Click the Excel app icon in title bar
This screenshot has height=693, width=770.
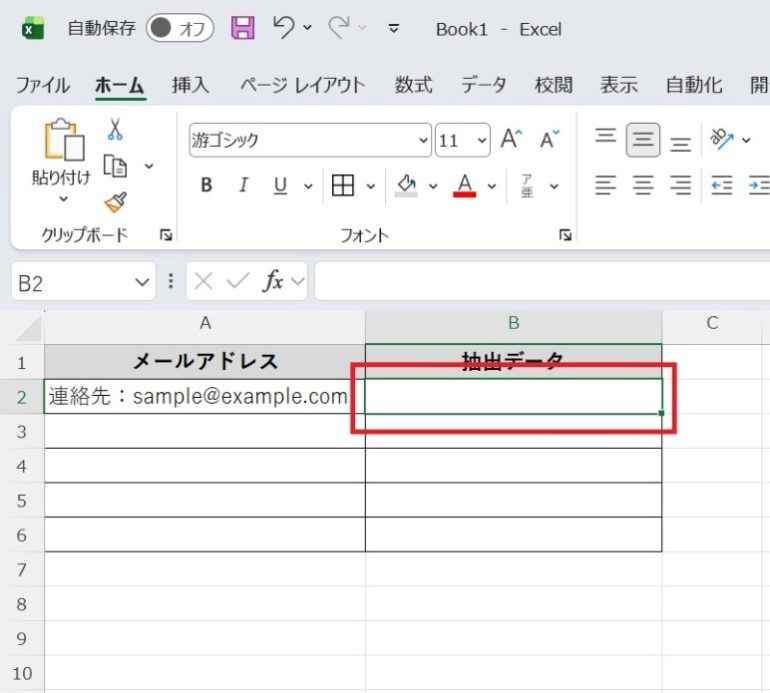33,28
